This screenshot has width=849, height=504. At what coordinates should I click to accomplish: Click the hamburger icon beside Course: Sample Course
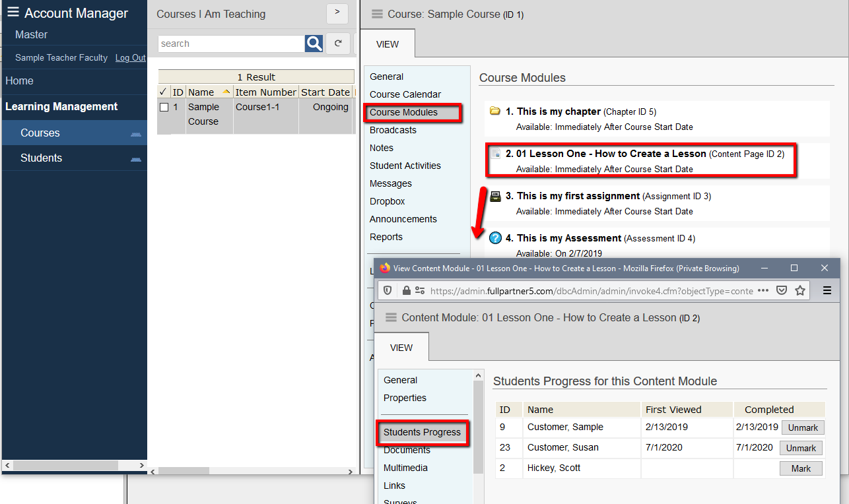pos(377,14)
